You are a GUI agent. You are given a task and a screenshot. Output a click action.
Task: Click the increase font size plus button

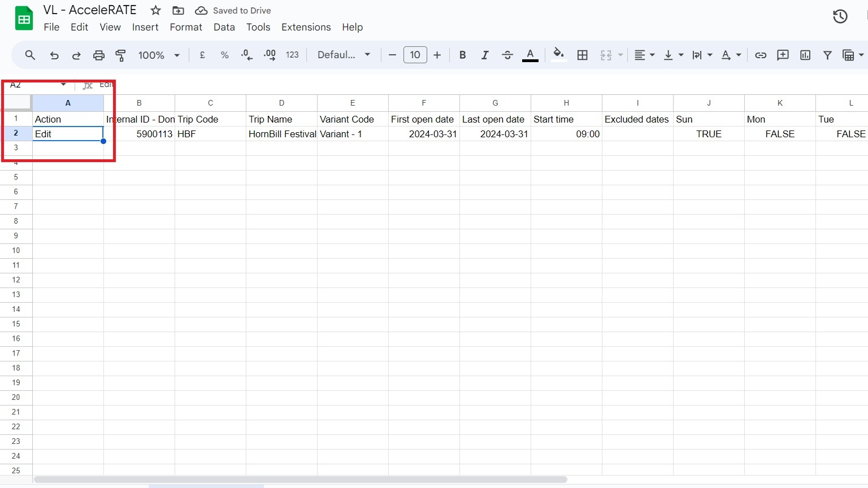pos(437,55)
